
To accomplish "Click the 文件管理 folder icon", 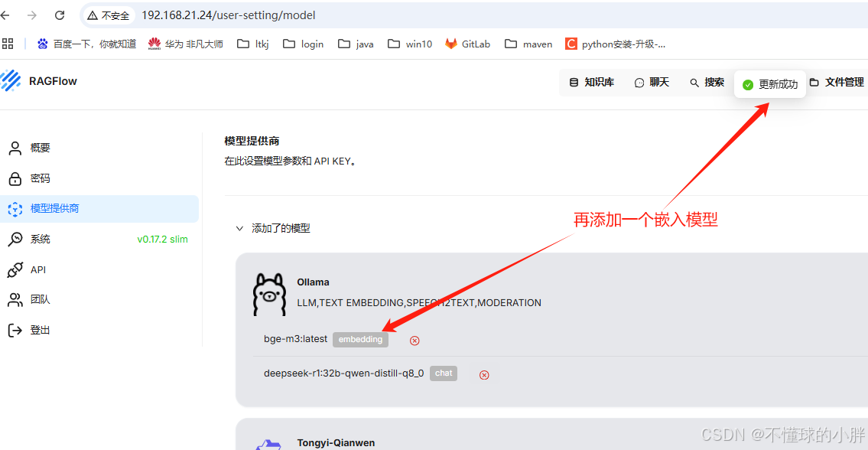I will pyautogui.click(x=814, y=83).
